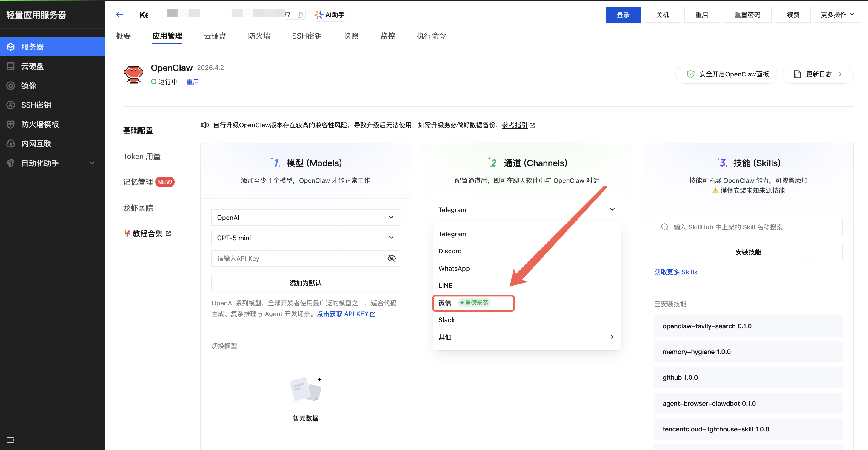Expand the 更多操作 dropdown

(837, 15)
